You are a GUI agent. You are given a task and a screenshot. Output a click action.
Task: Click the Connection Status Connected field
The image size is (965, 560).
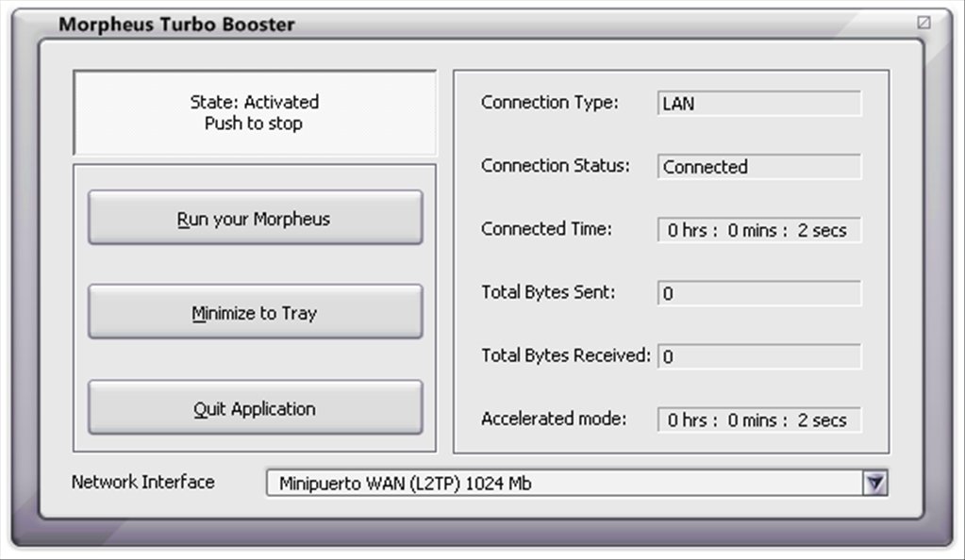tap(758, 167)
